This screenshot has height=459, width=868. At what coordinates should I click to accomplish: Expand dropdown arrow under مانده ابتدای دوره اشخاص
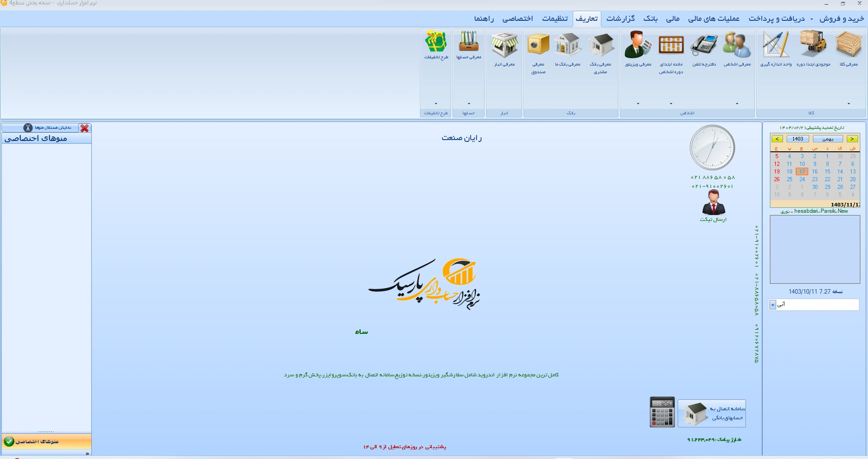pyautogui.click(x=671, y=104)
